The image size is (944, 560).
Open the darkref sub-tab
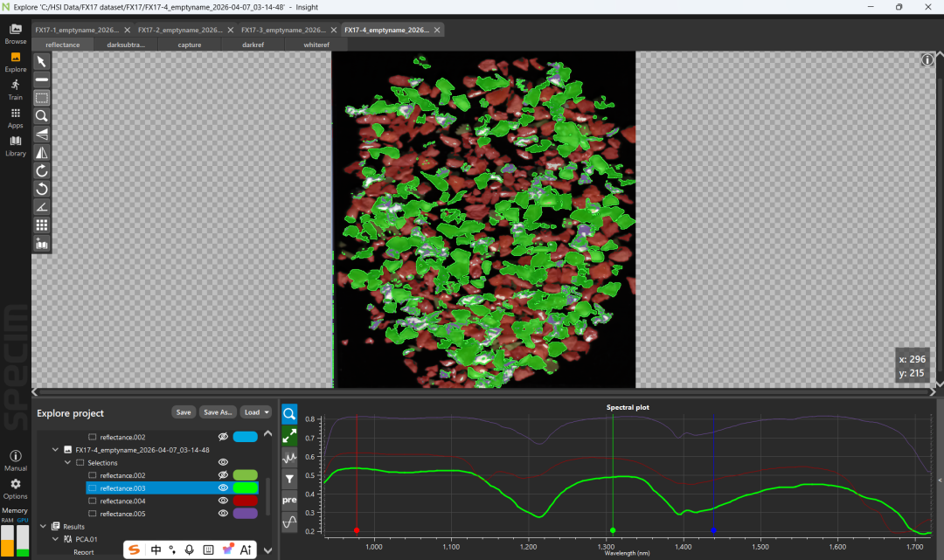[x=253, y=45]
